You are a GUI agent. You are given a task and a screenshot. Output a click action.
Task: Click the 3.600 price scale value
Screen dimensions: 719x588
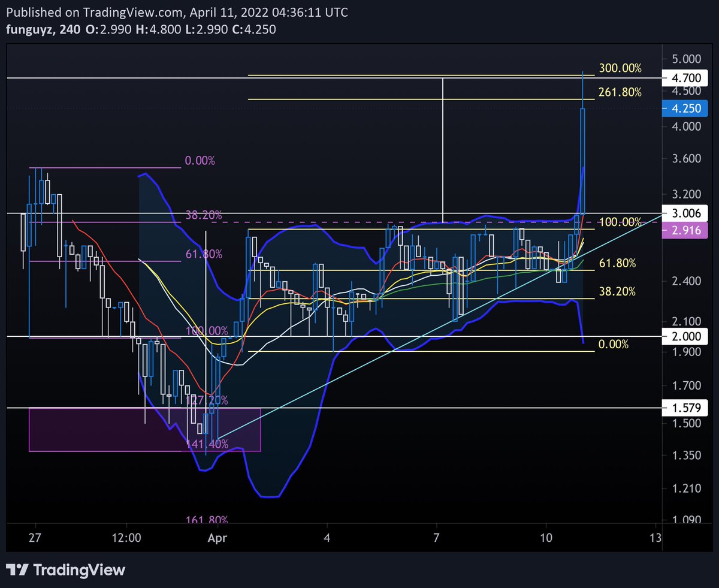point(686,159)
